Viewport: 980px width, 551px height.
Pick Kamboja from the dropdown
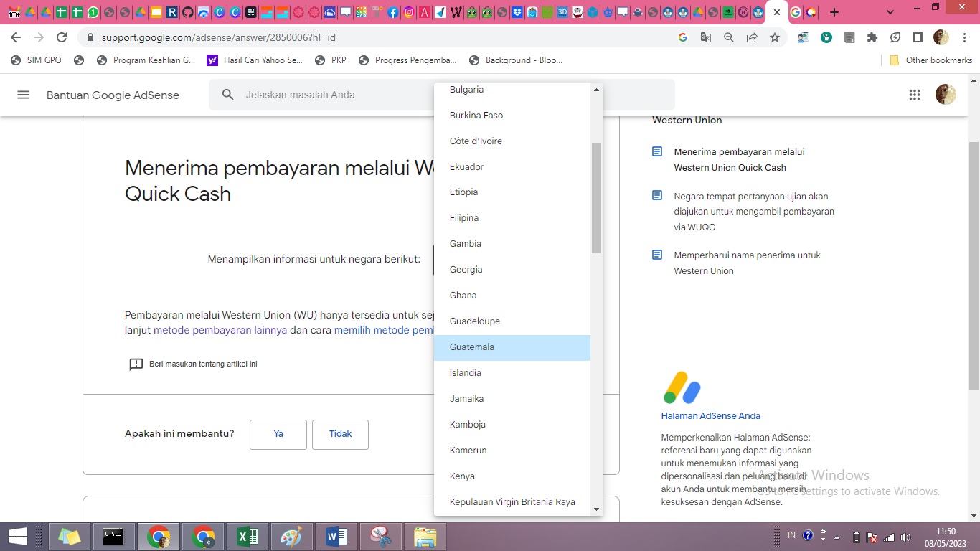(512, 425)
